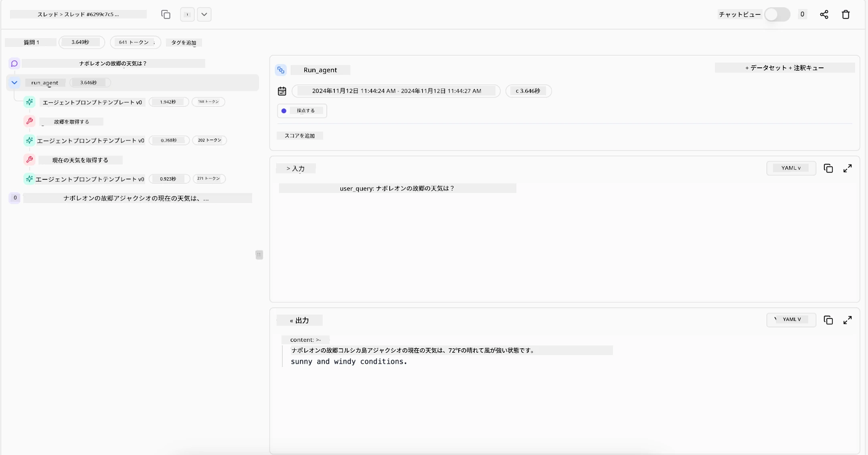The image size is (868, 455).
Task: Click スコアを追加 link
Action: coord(299,136)
